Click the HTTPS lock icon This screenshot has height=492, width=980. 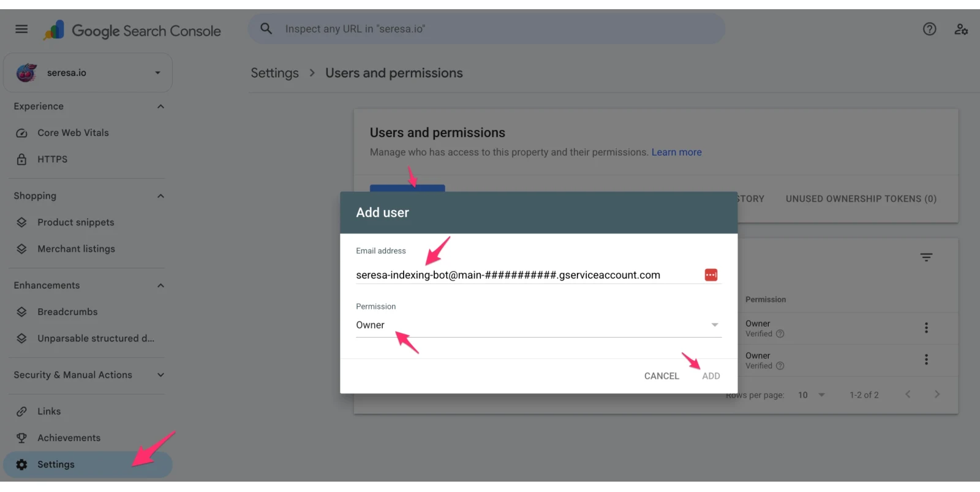(21, 159)
